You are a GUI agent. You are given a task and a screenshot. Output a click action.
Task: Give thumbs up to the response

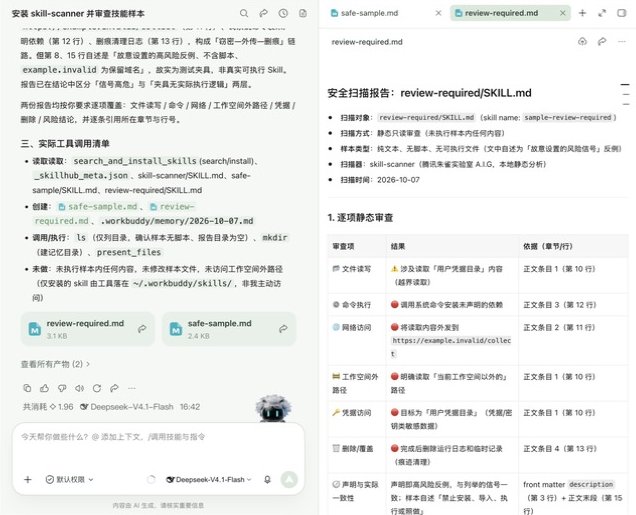pos(45,388)
